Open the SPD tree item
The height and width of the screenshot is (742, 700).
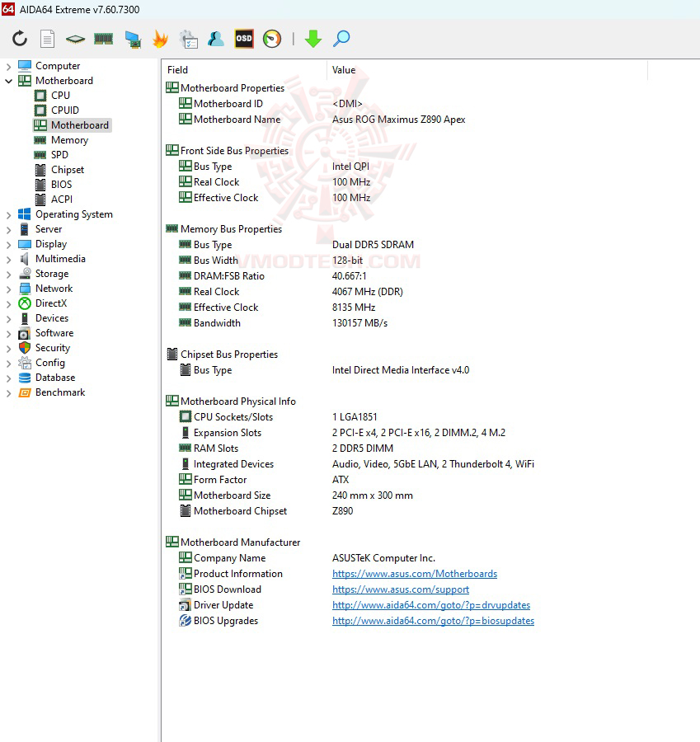(59, 155)
